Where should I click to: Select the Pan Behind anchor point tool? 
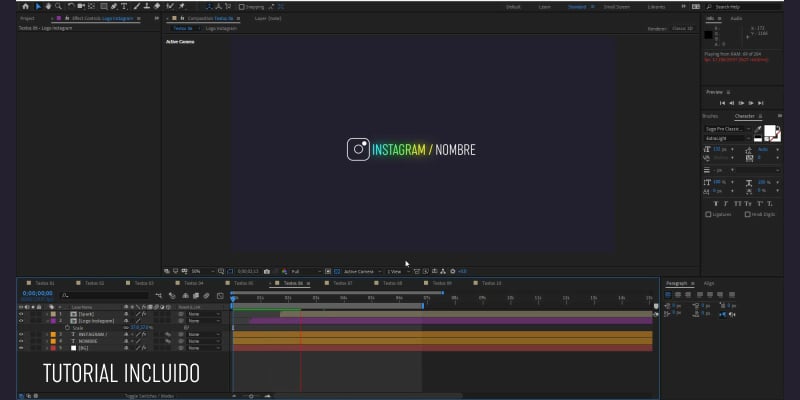91,7
